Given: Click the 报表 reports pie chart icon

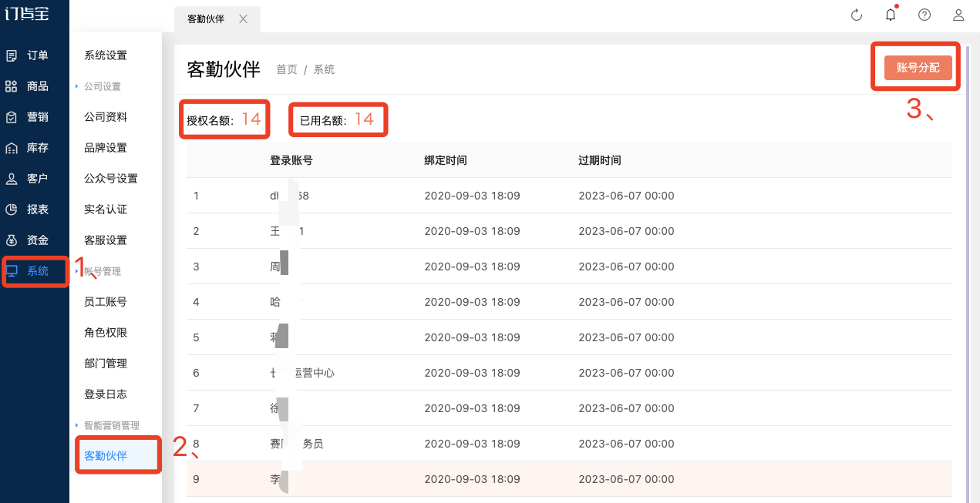Looking at the screenshot, I should coord(12,210).
